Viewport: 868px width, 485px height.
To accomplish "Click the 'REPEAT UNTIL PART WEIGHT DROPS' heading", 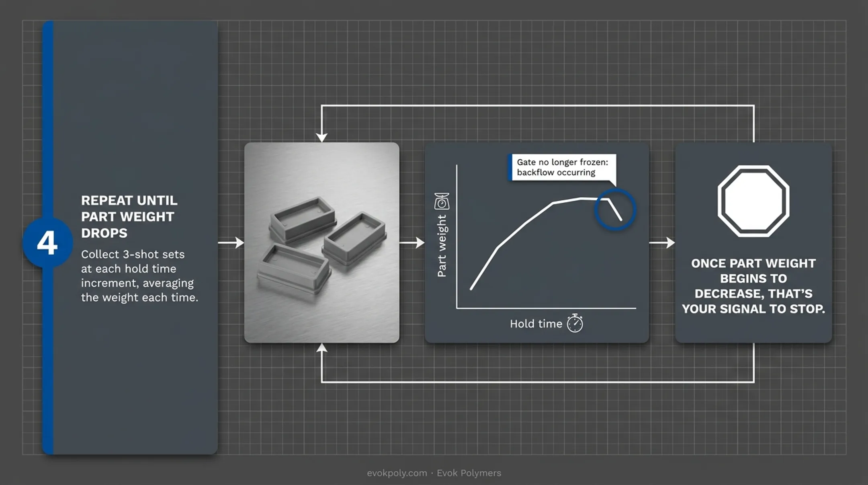I will [x=129, y=216].
